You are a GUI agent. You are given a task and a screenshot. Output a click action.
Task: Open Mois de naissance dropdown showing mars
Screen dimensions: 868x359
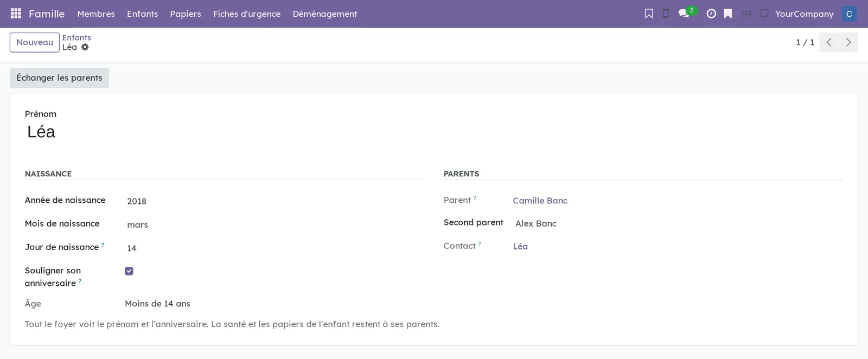(275, 225)
